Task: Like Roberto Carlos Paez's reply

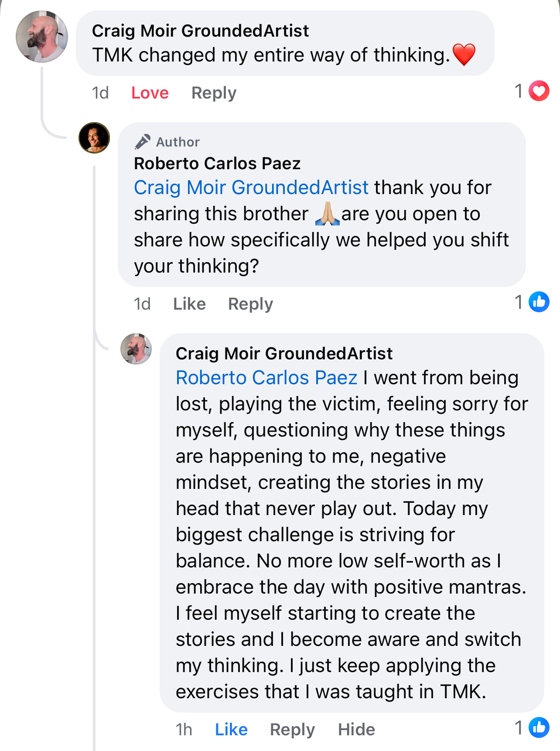Action: (189, 303)
